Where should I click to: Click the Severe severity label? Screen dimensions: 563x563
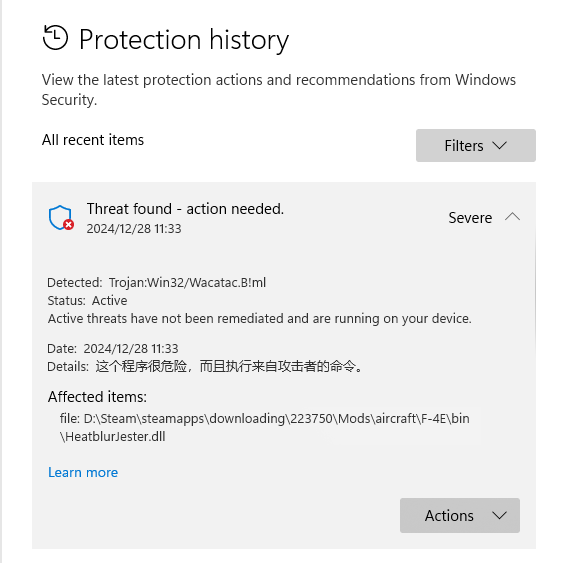470,218
